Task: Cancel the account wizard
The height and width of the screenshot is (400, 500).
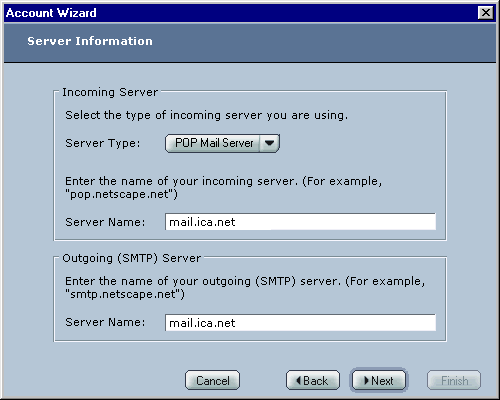Action: pos(212,380)
